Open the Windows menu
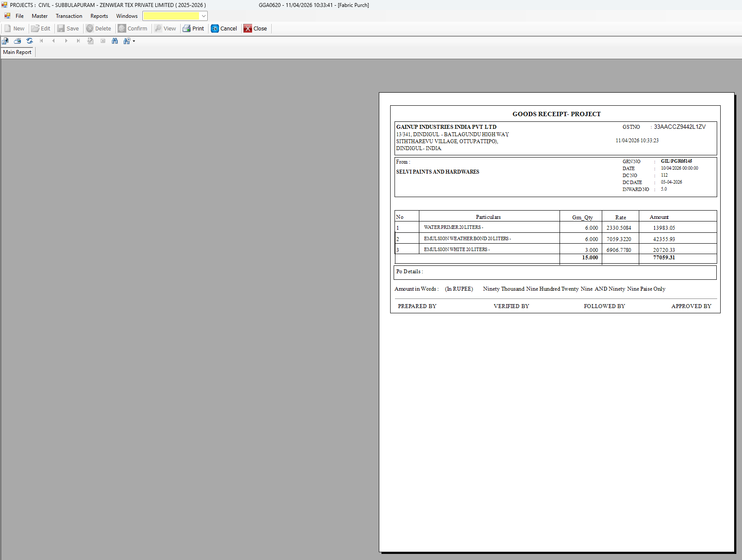 click(127, 16)
